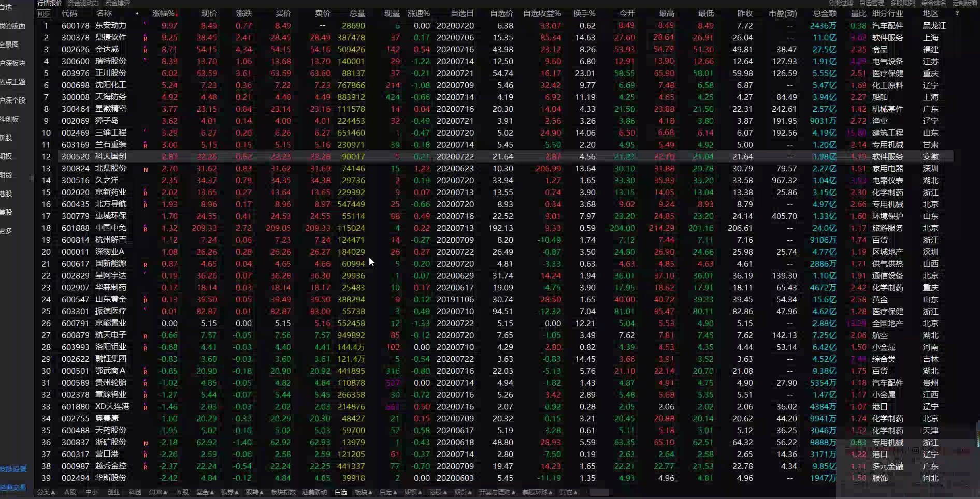Open 自选管理 in the top right
The width and height of the screenshot is (980, 499).
[x=872, y=3]
